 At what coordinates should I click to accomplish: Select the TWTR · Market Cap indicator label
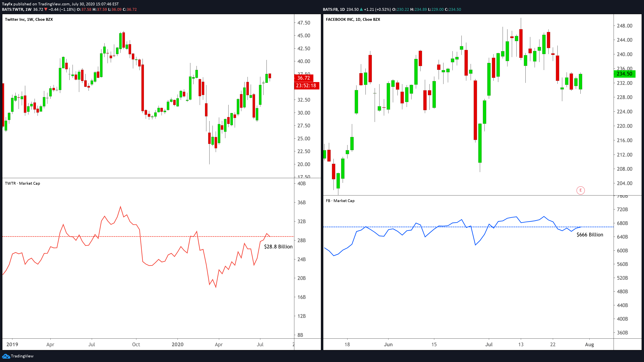click(x=23, y=183)
